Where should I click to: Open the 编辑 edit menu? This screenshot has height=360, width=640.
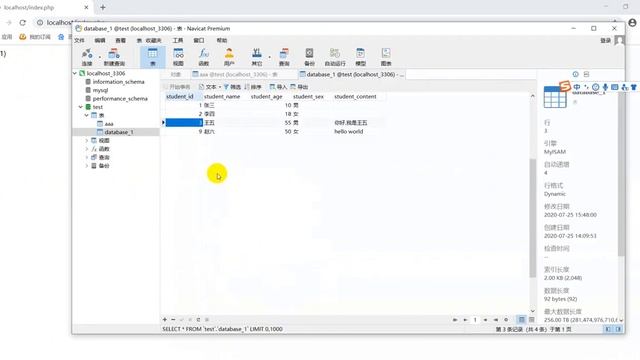click(x=100, y=40)
